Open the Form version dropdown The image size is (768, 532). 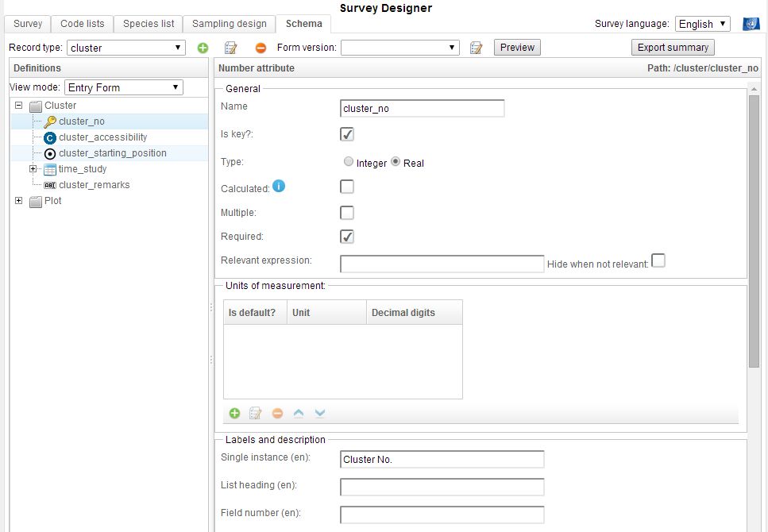(400, 48)
